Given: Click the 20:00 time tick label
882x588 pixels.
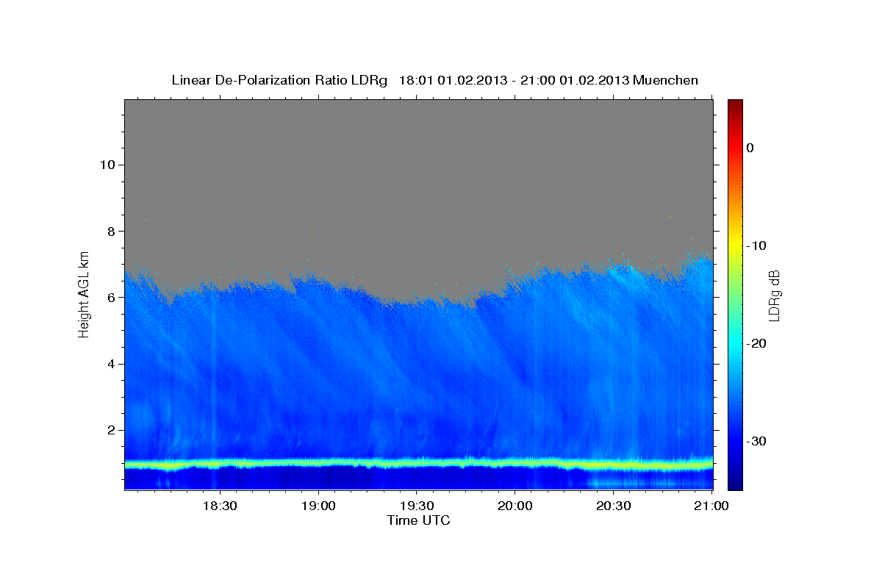Looking at the screenshot, I should (x=514, y=506).
